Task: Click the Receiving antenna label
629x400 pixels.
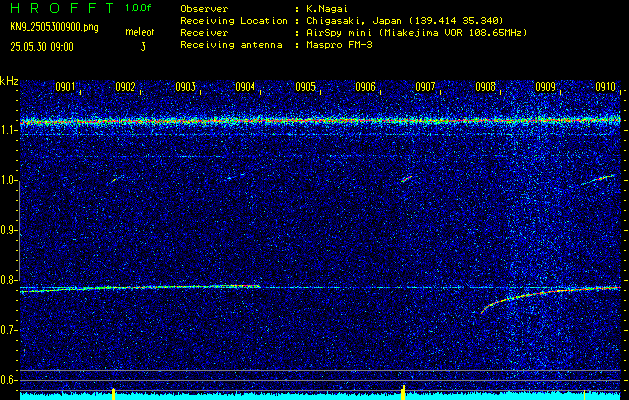Action: (231, 45)
